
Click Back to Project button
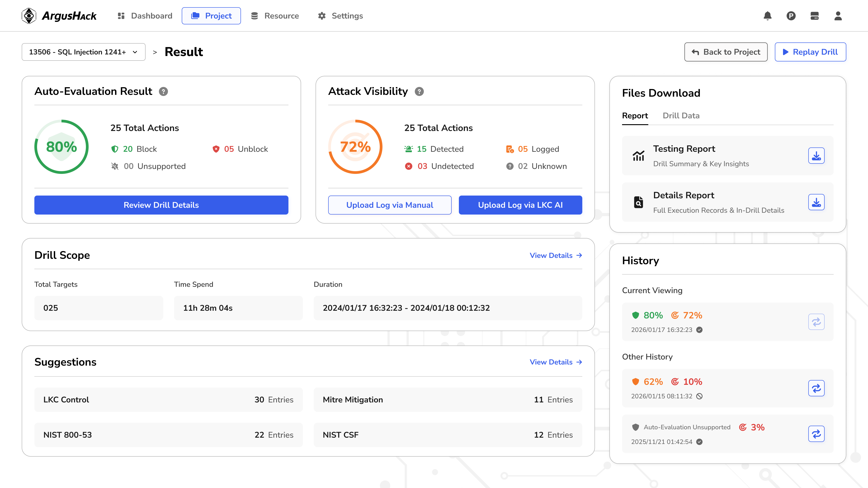coord(726,52)
